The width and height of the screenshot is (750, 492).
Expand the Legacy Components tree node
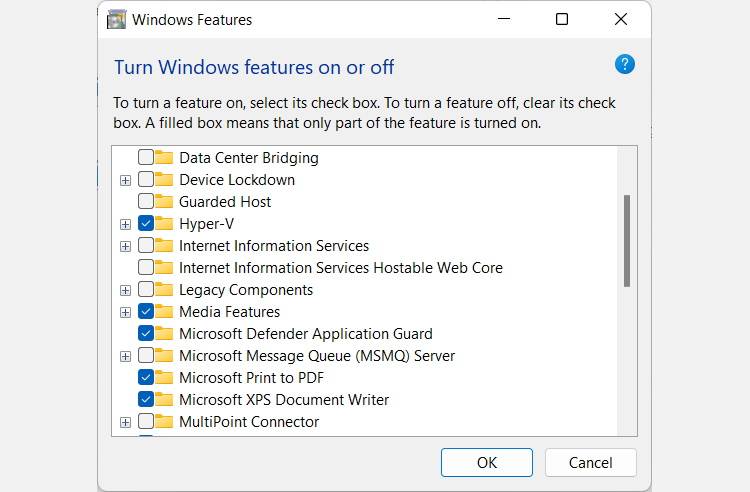pyautogui.click(x=125, y=290)
